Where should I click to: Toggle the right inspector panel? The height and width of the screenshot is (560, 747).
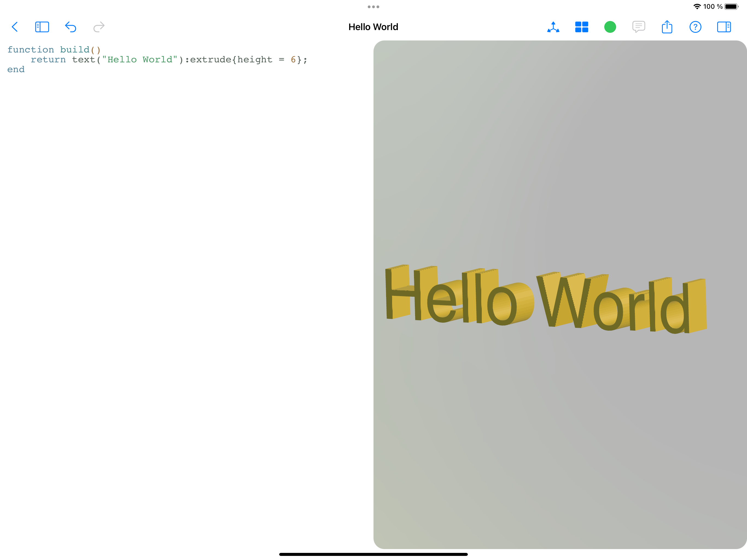pos(724,27)
